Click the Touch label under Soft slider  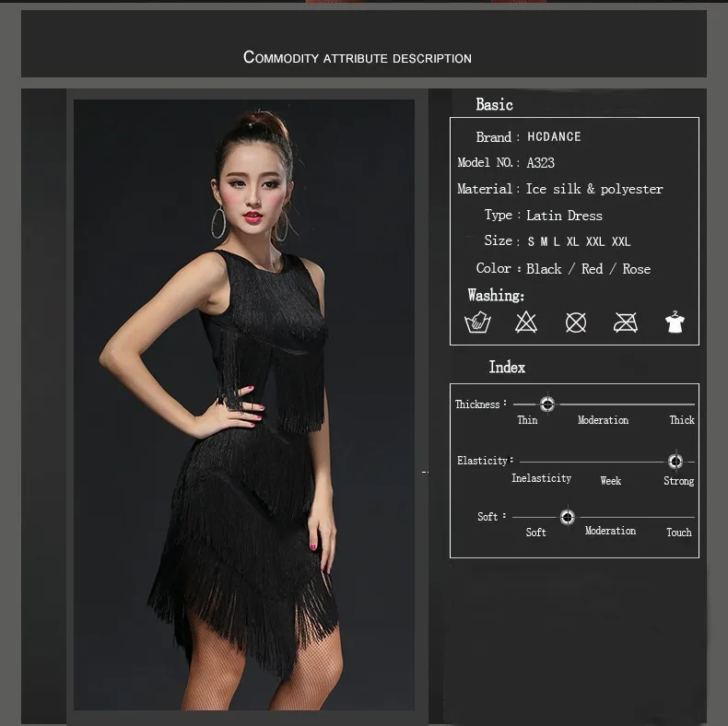tap(679, 532)
